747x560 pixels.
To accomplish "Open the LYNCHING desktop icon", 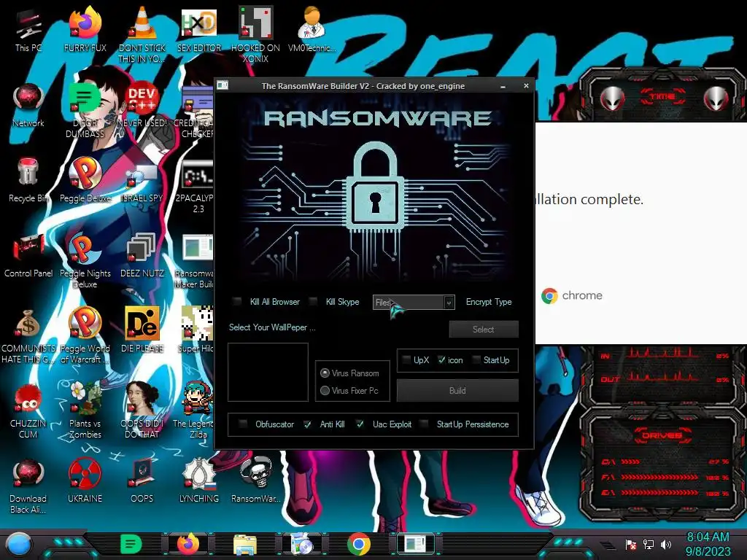I will (198, 473).
